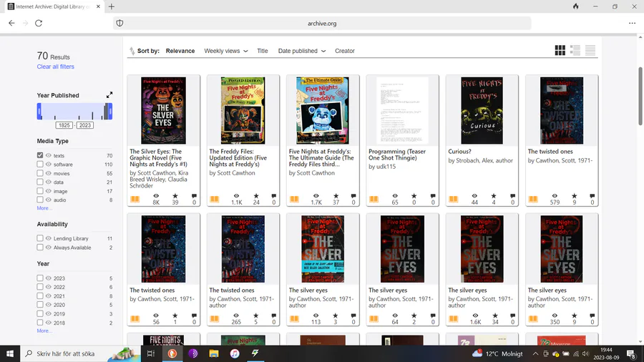Image resolution: width=644 pixels, height=362 pixels.
Task: Expand More media types list
Action: pyautogui.click(x=44, y=208)
